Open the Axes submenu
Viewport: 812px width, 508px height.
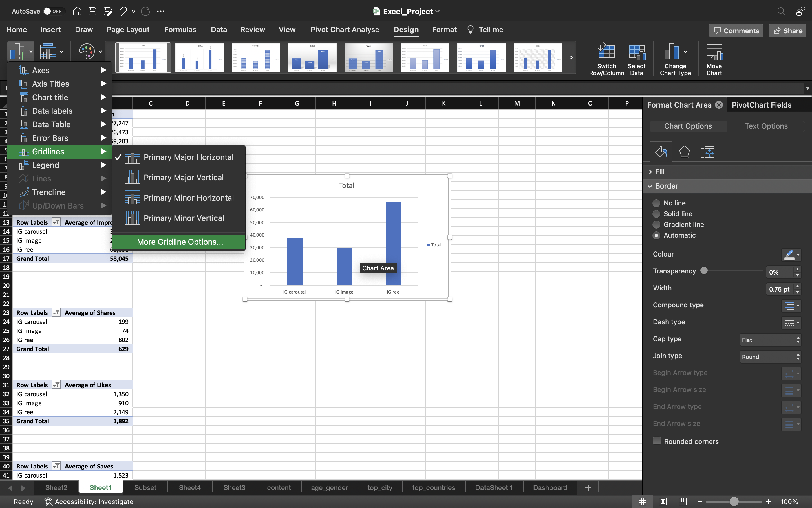click(x=60, y=70)
